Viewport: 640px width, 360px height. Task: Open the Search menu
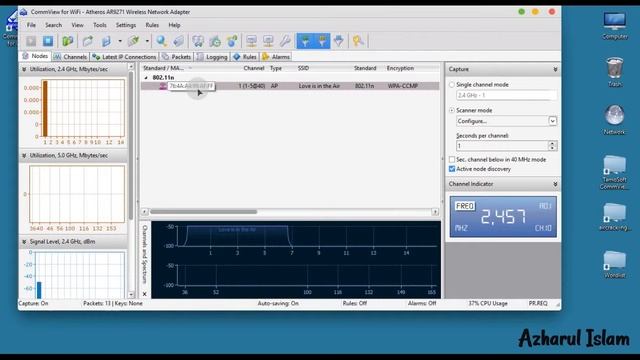click(53, 25)
